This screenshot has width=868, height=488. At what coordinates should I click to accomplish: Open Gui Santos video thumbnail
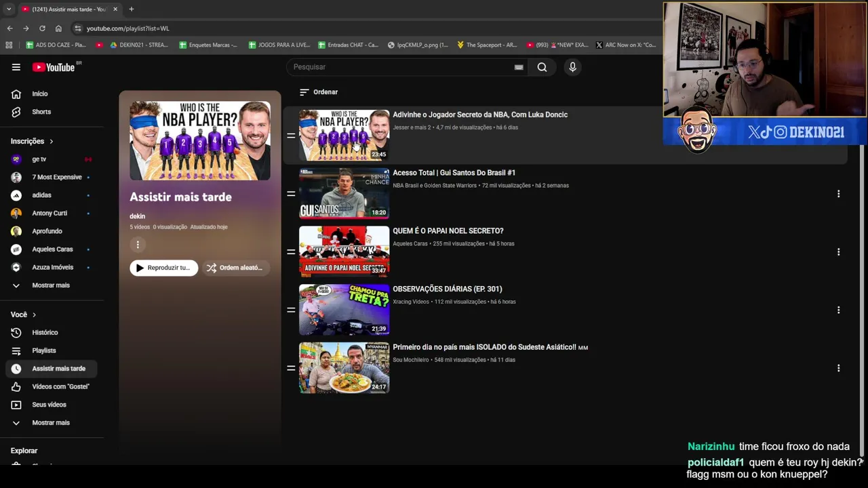tap(344, 193)
